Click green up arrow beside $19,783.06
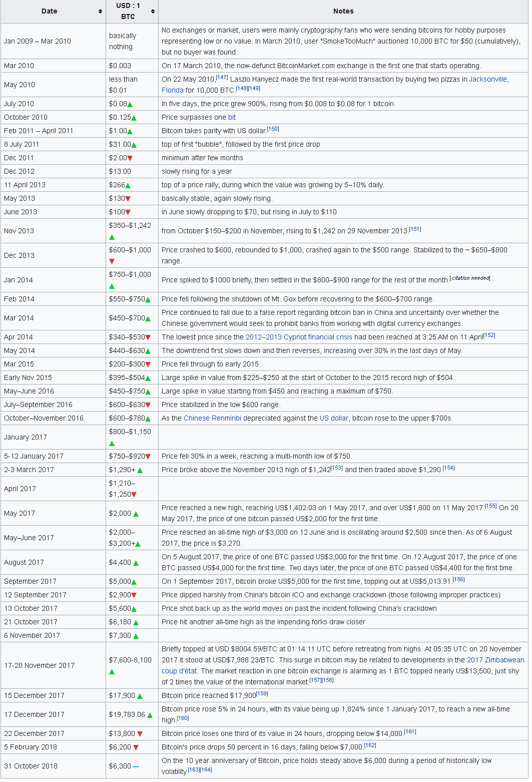 pyautogui.click(x=150, y=715)
